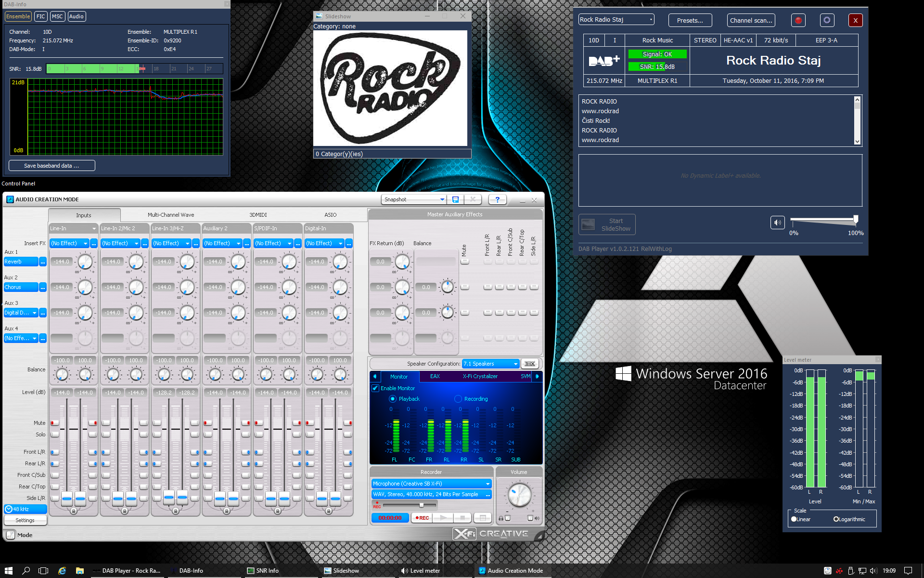This screenshot has height=578, width=924.
Task: Click the Channel scan... button
Action: (x=751, y=20)
